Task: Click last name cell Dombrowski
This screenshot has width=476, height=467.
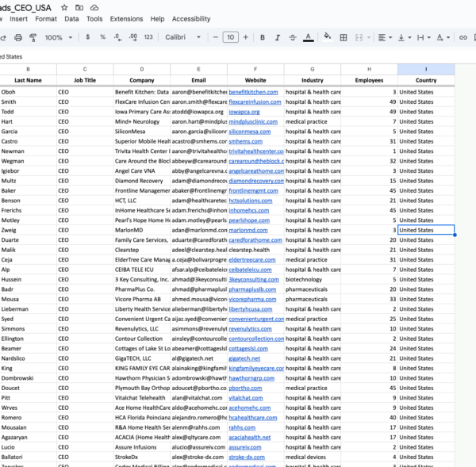Action: [29, 378]
